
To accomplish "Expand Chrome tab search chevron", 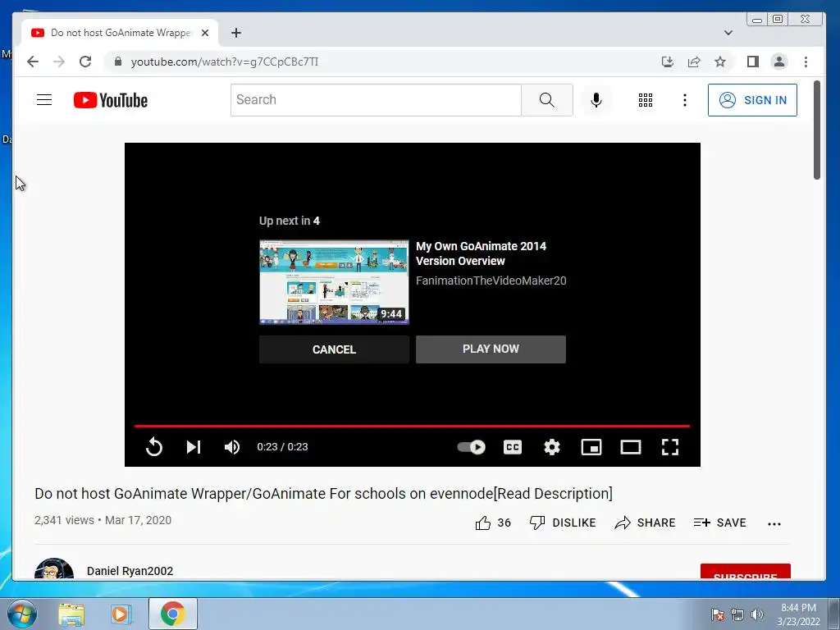I will (x=728, y=33).
